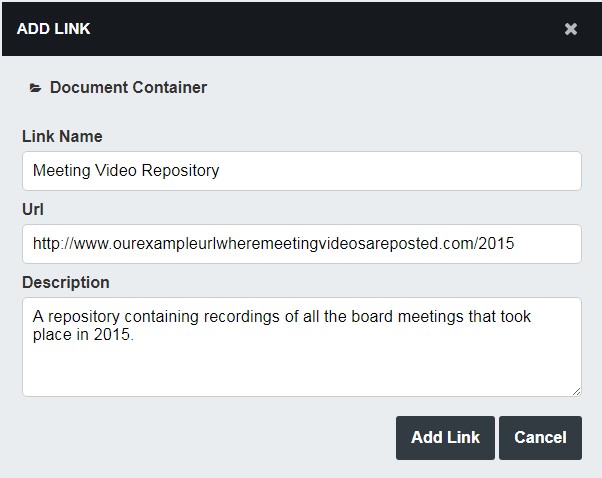Click the "Link Name" field label
Screen dimensions: 602x478
click(x=62, y=136)
